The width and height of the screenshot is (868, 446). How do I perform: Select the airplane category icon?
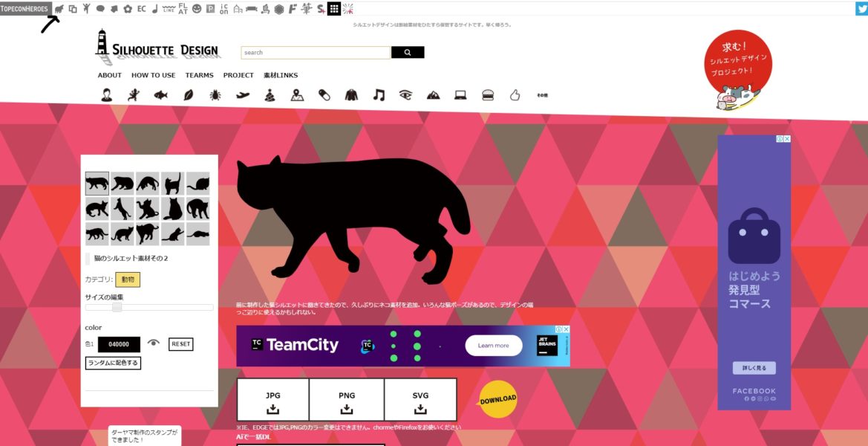(x=243, y=94)
